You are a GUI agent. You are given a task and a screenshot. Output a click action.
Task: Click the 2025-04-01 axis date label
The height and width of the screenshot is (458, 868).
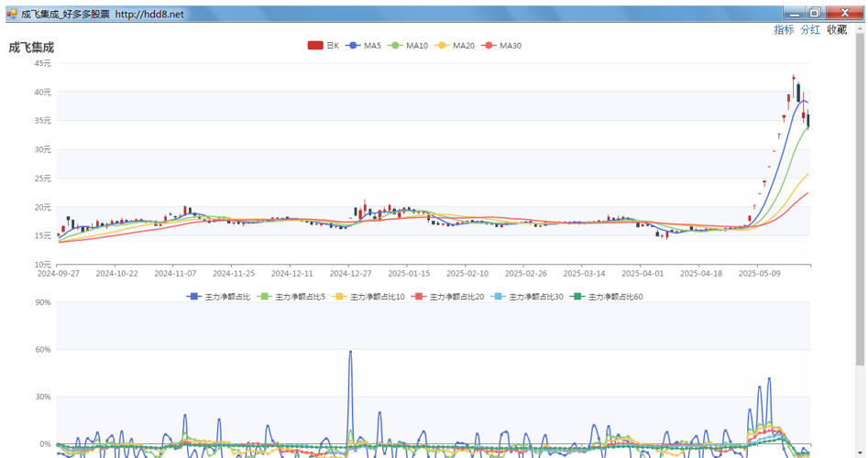point(643,273)
